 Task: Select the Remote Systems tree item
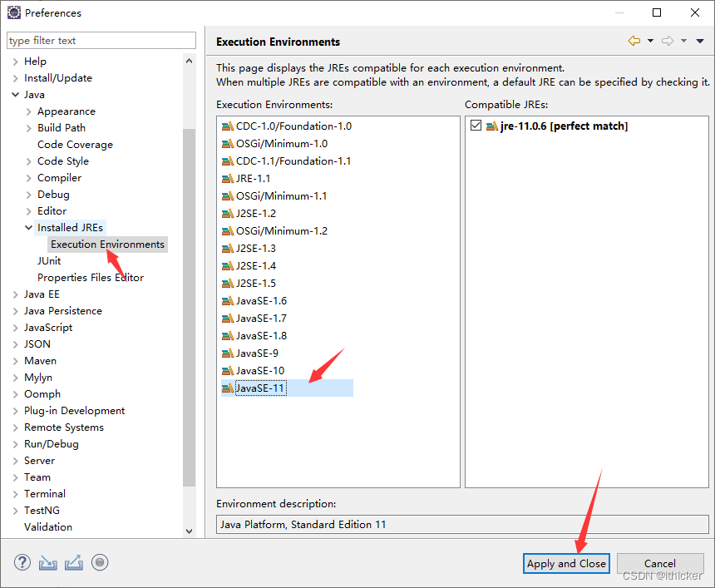tap(64, 427)
